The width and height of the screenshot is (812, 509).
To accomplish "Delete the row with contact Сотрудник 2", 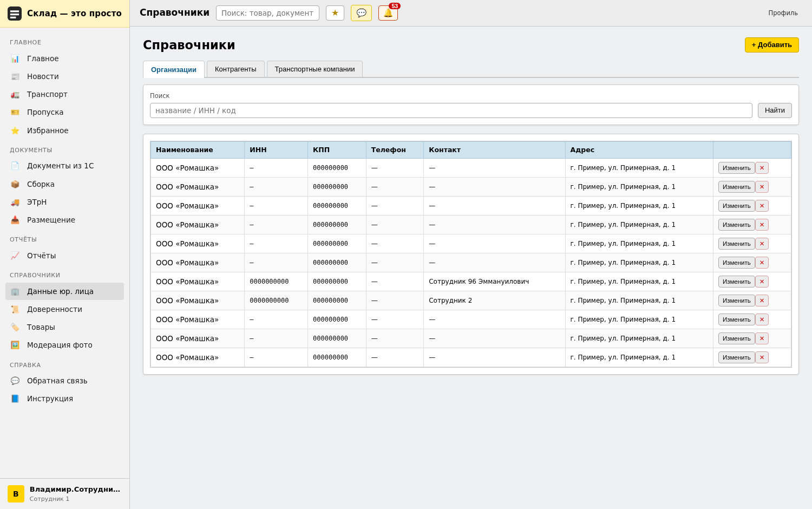I will 762,301.
